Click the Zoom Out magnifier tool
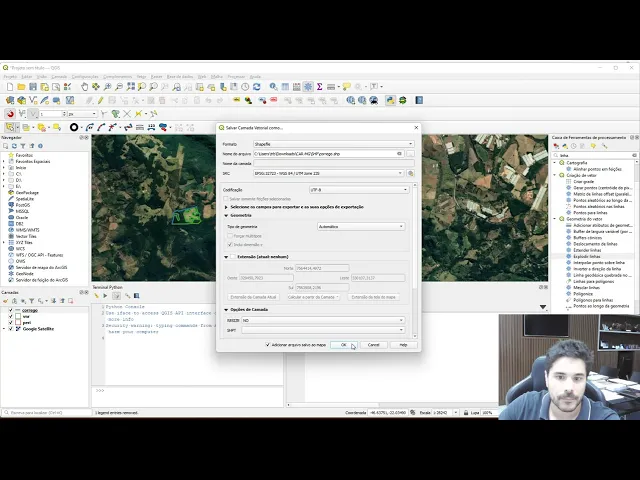Viewport: 640px width, 480px height. (119, 87)
